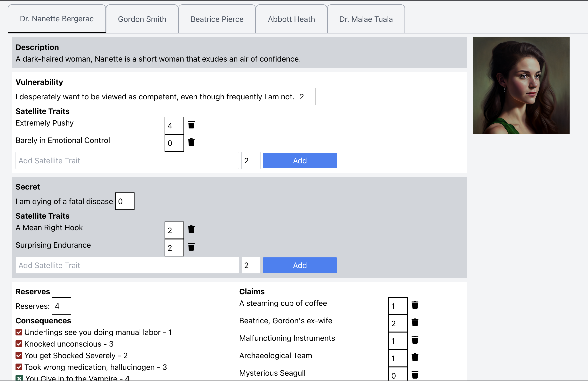Click the Reserves value field

coord(61,306)
